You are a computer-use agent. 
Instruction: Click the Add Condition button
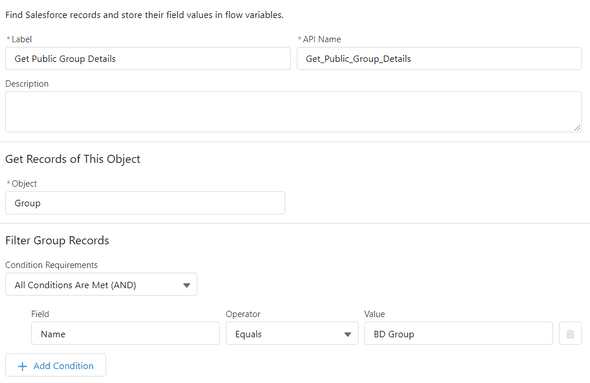pyautogui.click(x=56, y=365)
